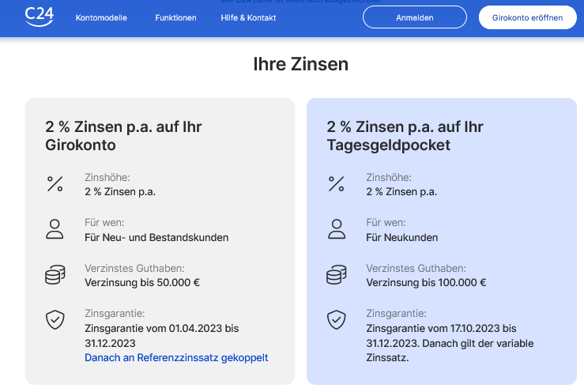
Task: Click coins icon in Tagesgeldpocket card
Action: 337,274
